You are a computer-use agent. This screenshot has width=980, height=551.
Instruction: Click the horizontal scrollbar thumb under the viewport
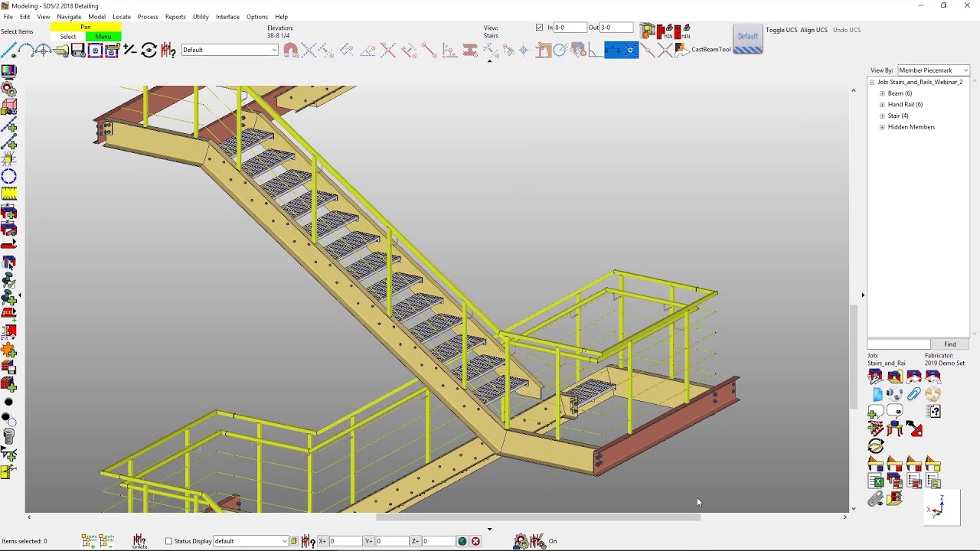point(537,517)
